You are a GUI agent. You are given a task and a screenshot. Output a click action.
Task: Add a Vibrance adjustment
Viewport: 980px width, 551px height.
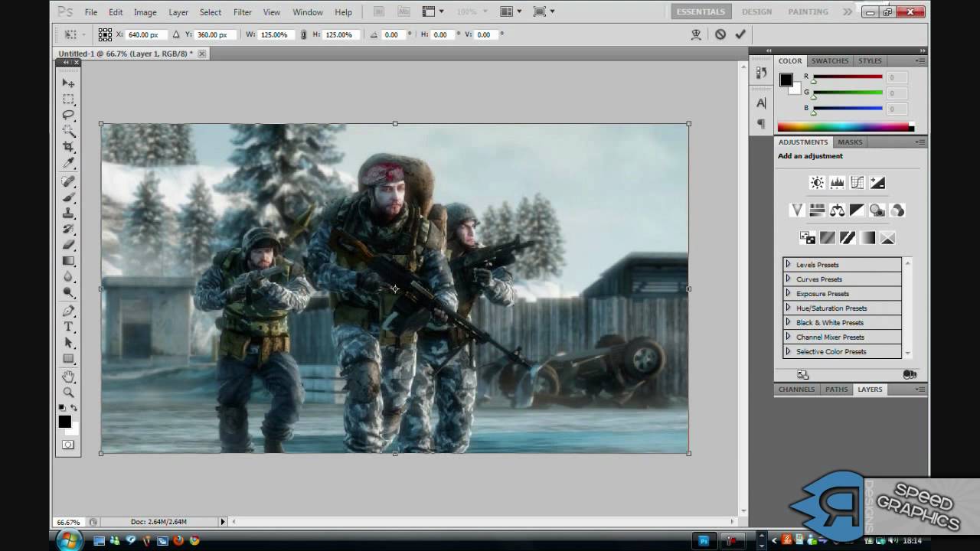[x=797, y=210]
